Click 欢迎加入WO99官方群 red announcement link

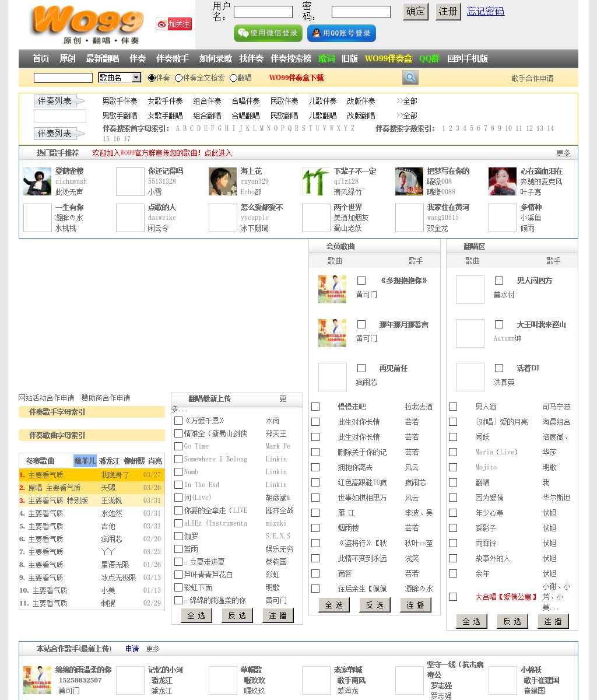(x=162, y=153)
